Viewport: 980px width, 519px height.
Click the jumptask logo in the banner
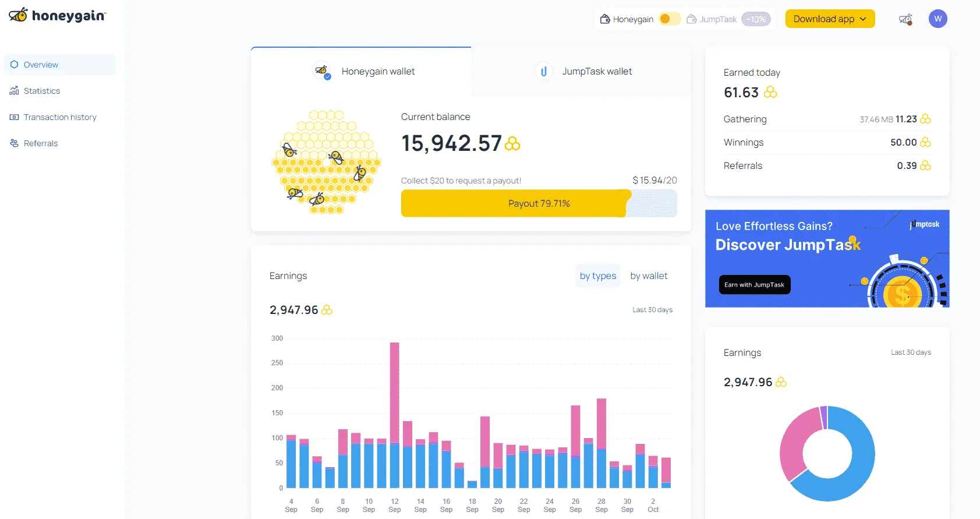925,224
